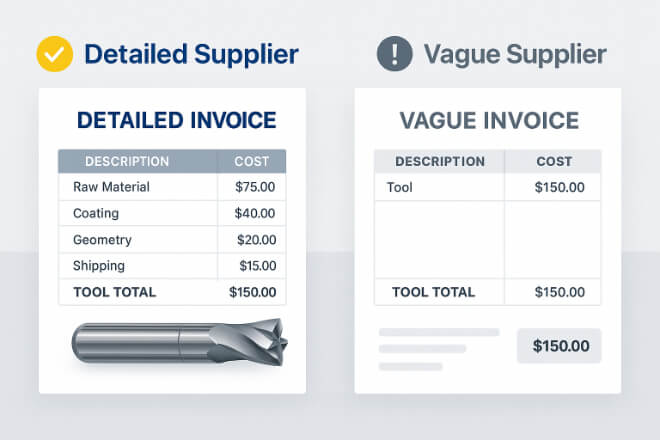The height and width of the screenshot is (440, 660).
Task: Click the DETAILED INVOICE title
Action: coord(176,120)
